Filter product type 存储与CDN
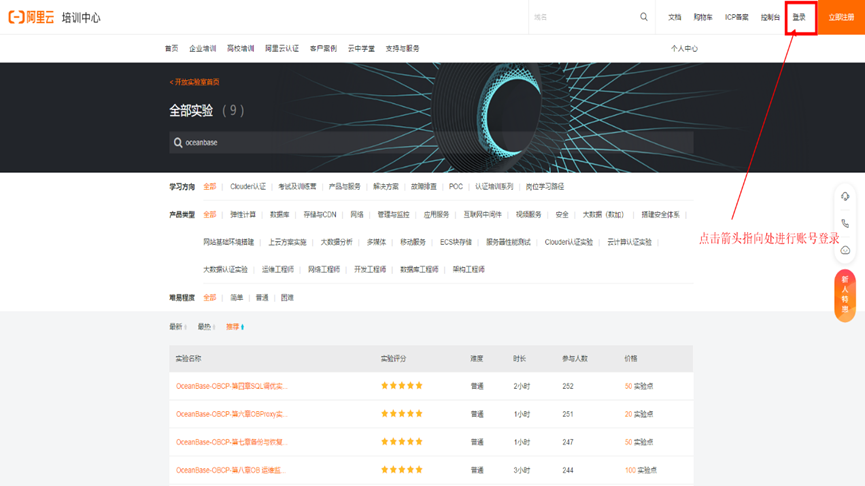865x486 pixels. [320, 215]
